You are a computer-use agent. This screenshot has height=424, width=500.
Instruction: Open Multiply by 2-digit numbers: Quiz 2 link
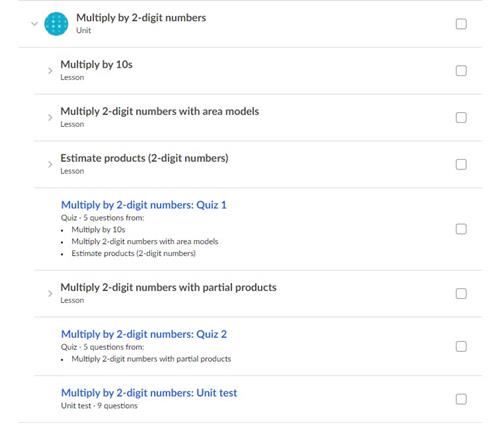[144, 334]
